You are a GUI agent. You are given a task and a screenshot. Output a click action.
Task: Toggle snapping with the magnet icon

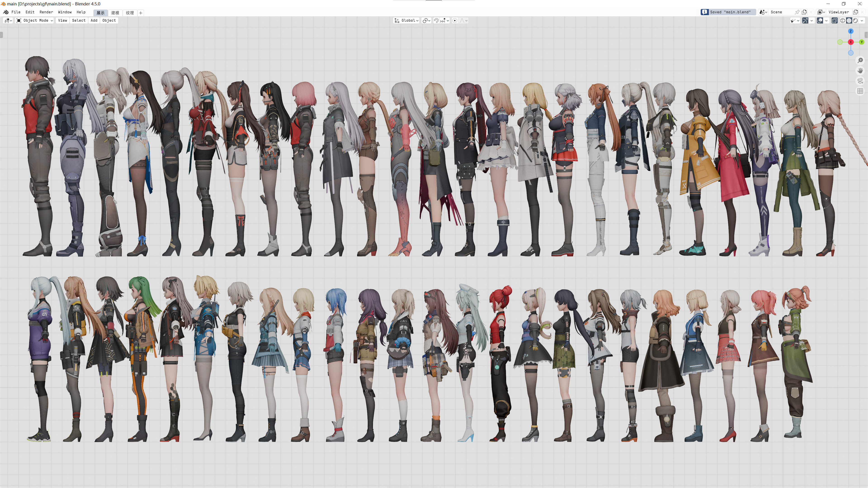tap(436, 21)
